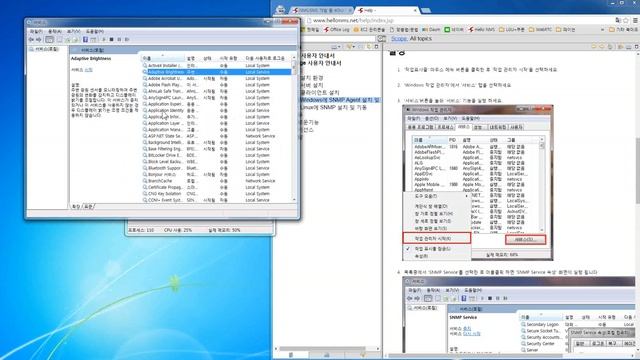Open the WebRTC bookmark folder
The image size is (640, 360).
point(541,30)
